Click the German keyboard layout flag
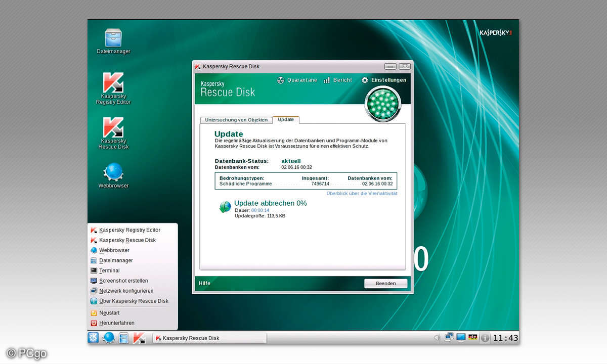607x364 pixels. pos(473,338)
